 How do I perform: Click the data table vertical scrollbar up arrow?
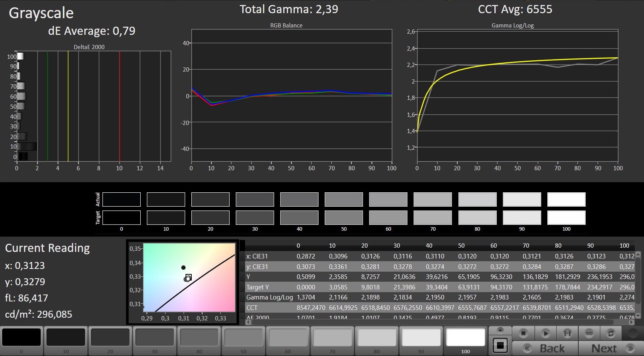tap(638, 254)
